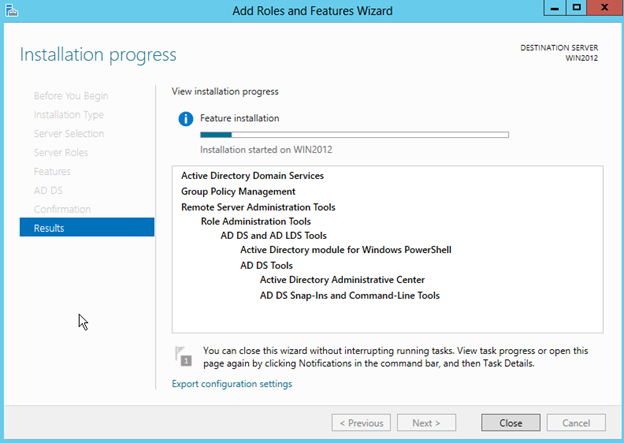Switch to the Server Roles step
Image resolution: width=624 pixels, height=443 pixels.
tap(61, 153)
